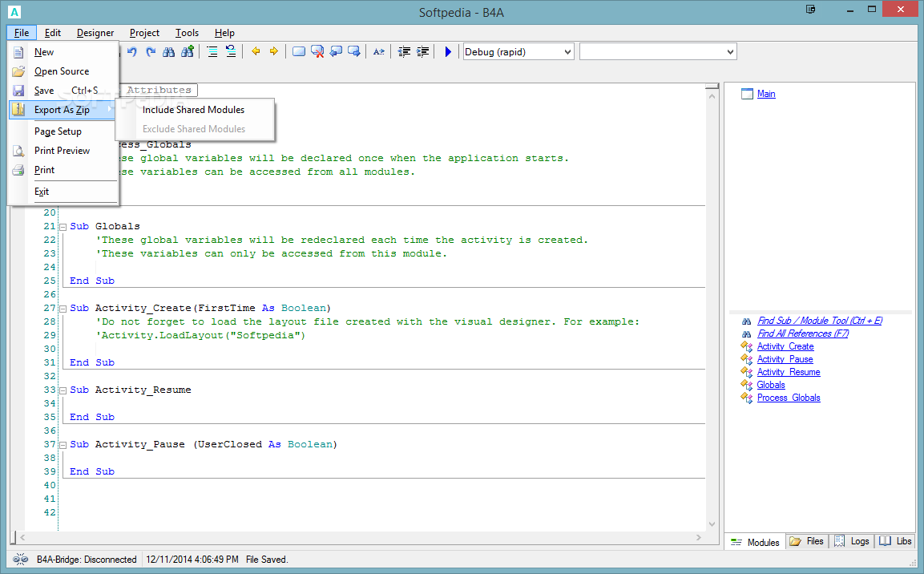Collapse the Activity_Pause sub block

[x=63, y=445]
